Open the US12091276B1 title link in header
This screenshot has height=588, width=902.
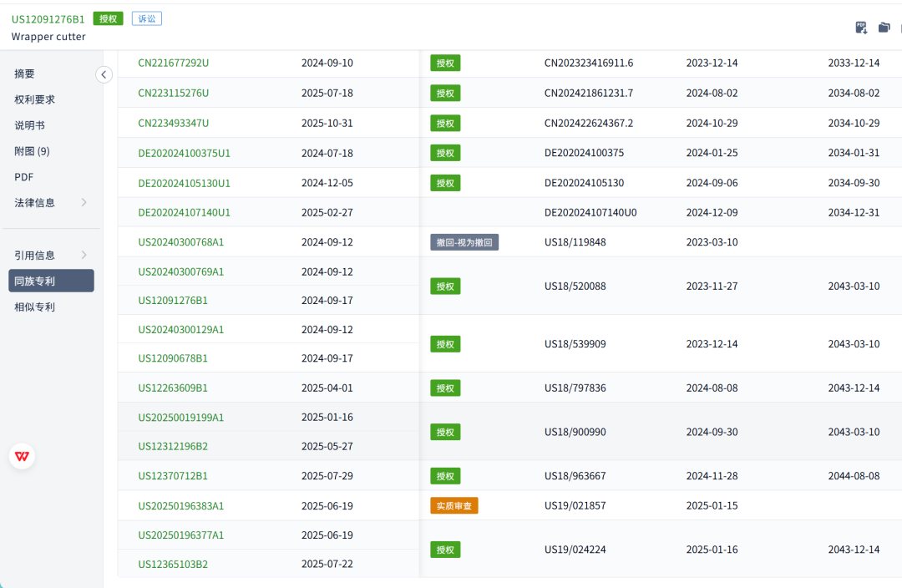point(48,19)
